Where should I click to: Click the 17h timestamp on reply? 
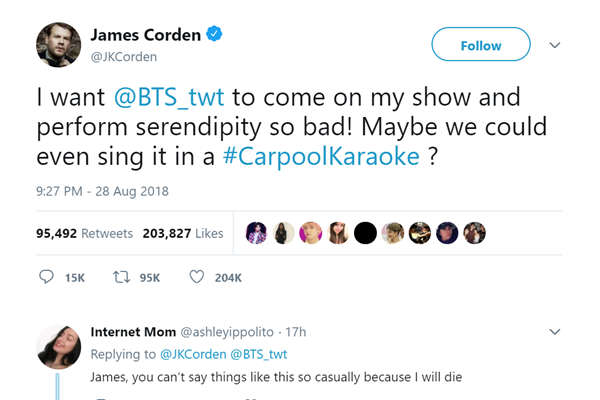pos(294,332)
